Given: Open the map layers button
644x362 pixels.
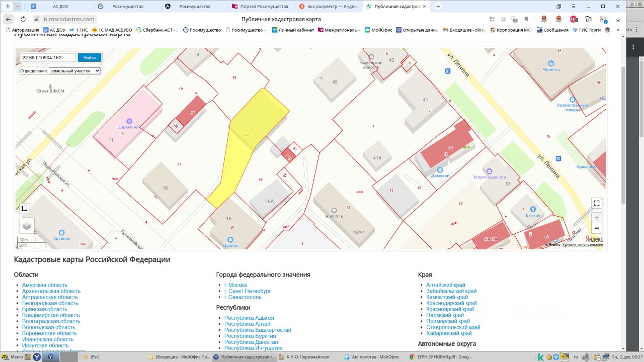Looking at the screenshot, I should pyautogui.click(x=27, y=226).
